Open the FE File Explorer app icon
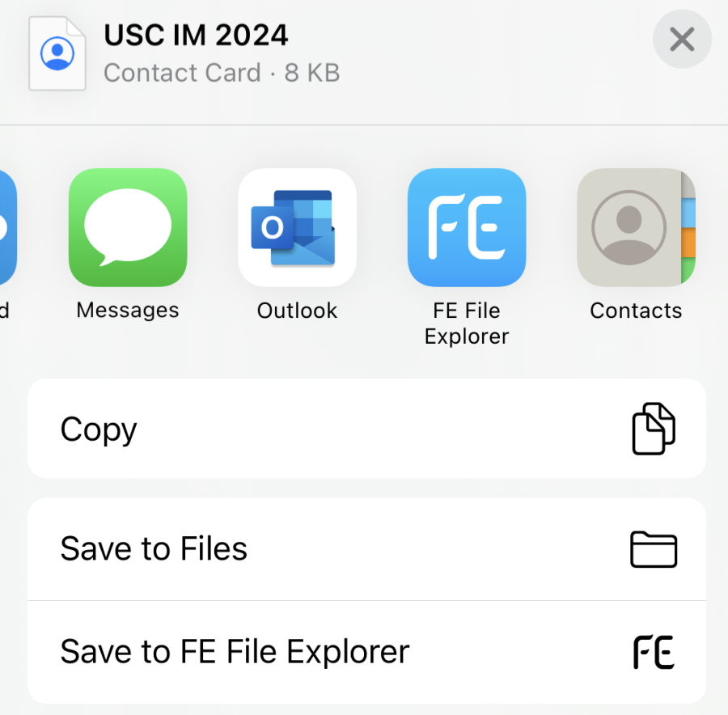This screenshot has height=715, width=728. pos(467,227)
